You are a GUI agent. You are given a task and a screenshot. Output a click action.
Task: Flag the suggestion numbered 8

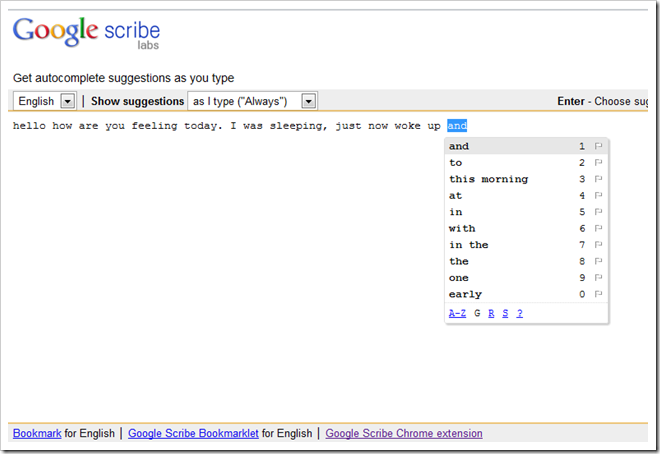tap(598, 261)
